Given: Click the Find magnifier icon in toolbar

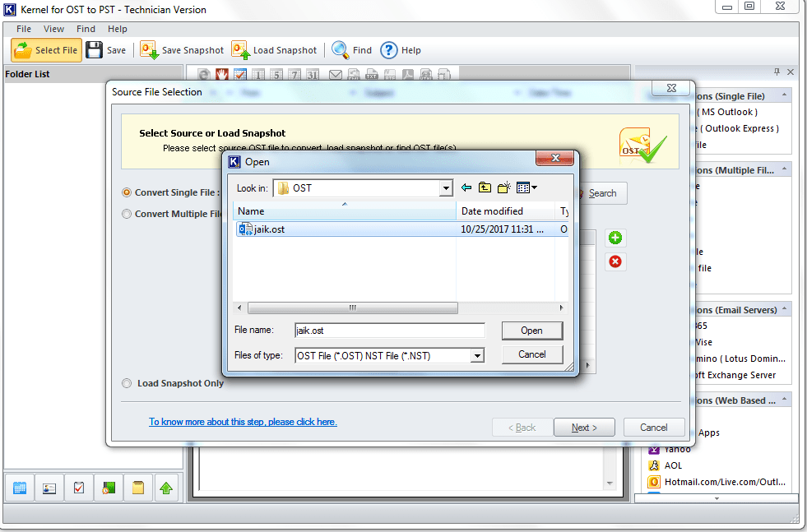Looking at the screenshot, I should coord(341,50).
